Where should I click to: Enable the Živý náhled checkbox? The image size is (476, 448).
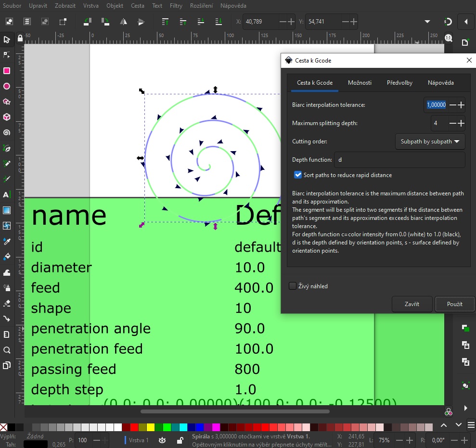293,286
